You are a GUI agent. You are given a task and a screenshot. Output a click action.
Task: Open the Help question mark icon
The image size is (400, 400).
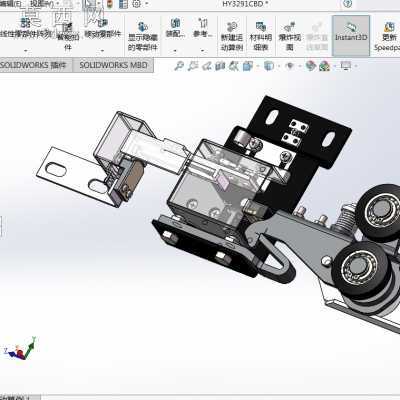click(348, 4)
